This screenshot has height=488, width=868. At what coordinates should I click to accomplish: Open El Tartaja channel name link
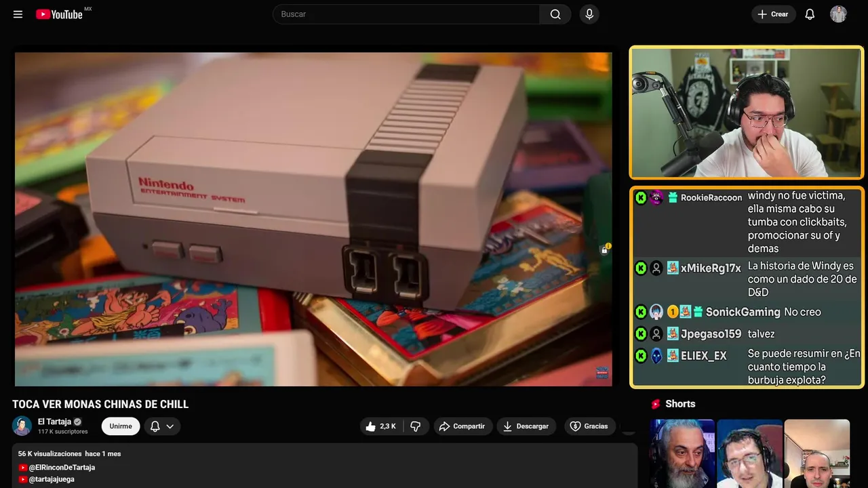pos(54,422)
